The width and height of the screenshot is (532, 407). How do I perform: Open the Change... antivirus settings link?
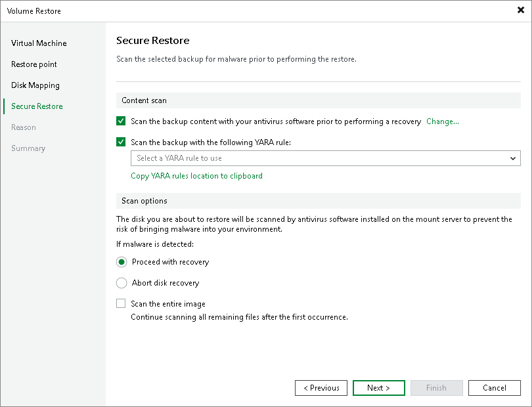(x=442, y=121)
